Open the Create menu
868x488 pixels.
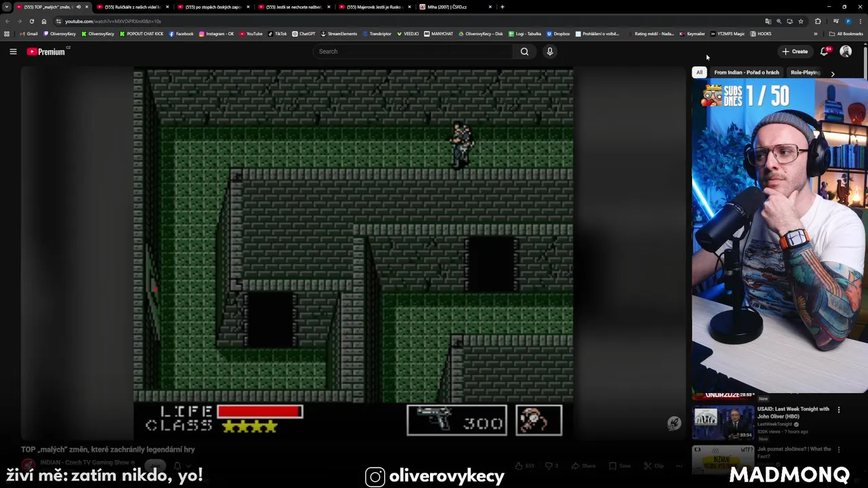[x=795, y=52]
